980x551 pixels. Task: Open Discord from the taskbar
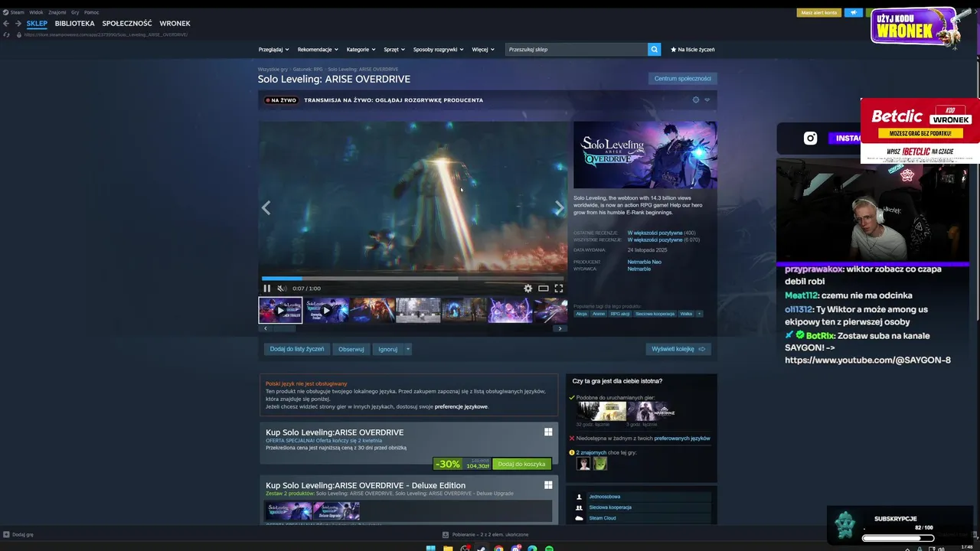point(515,548)
